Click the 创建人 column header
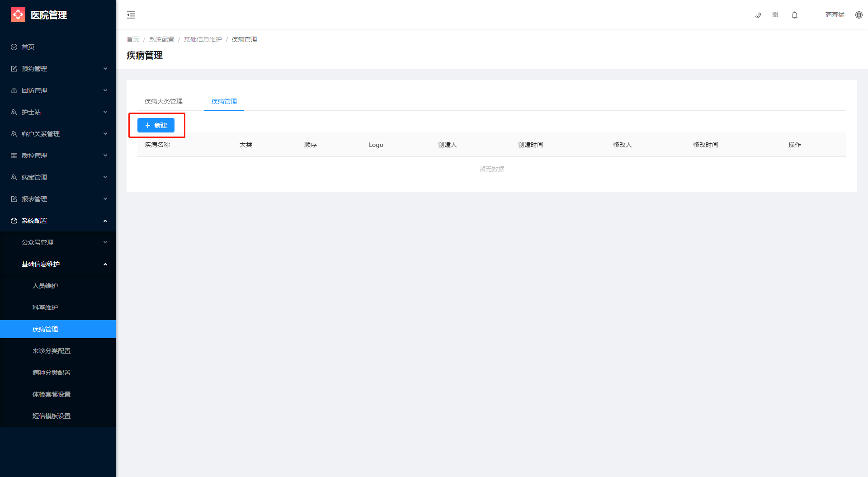The width and height of the screenshot is (868, 477). (448, 145)
